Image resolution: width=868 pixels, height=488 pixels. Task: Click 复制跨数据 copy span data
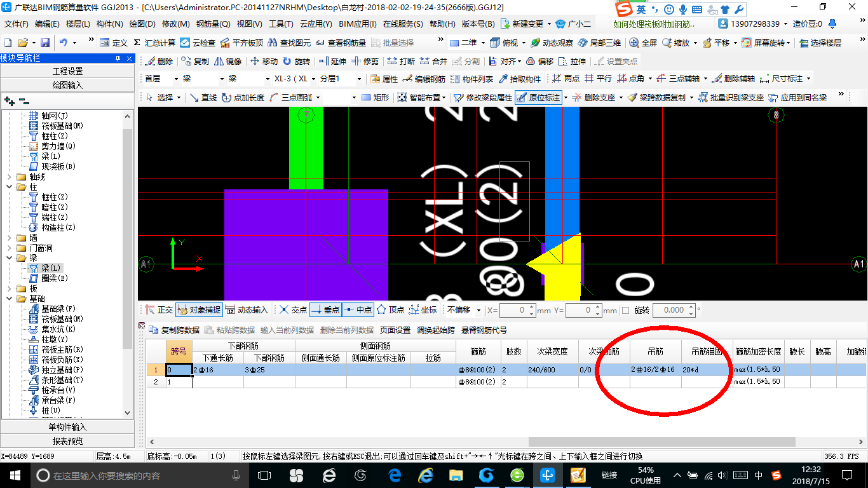click(x=174, y=330)
